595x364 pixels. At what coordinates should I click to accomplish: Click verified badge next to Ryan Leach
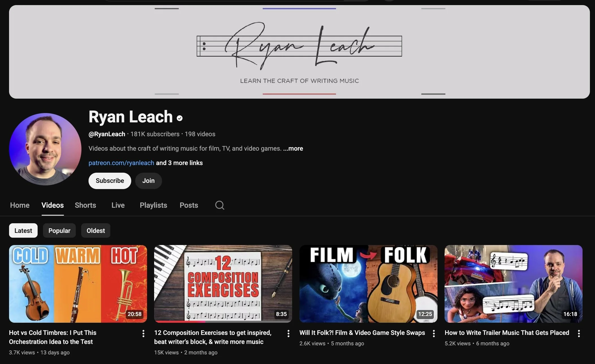(180, 118)
